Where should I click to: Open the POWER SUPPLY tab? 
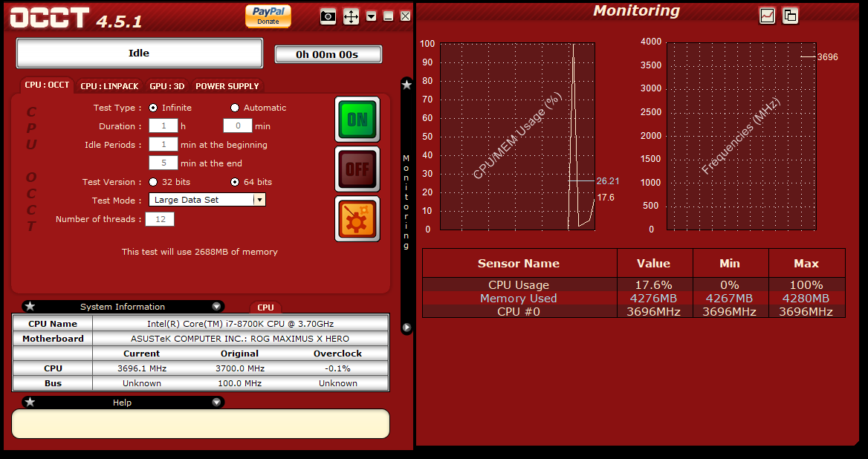click(x=227, y=85)
